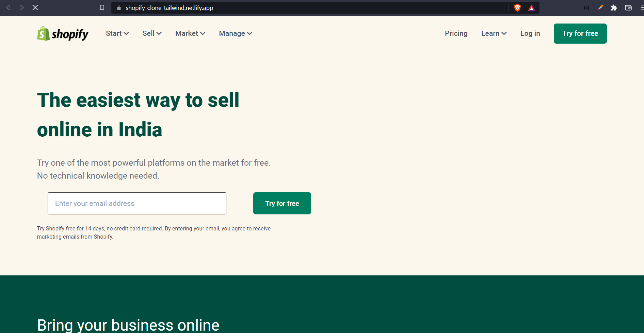The width and height of the screenshot is (644, 333).
Task: Click the Brave Rewards triangle icon
Action: 531,8
